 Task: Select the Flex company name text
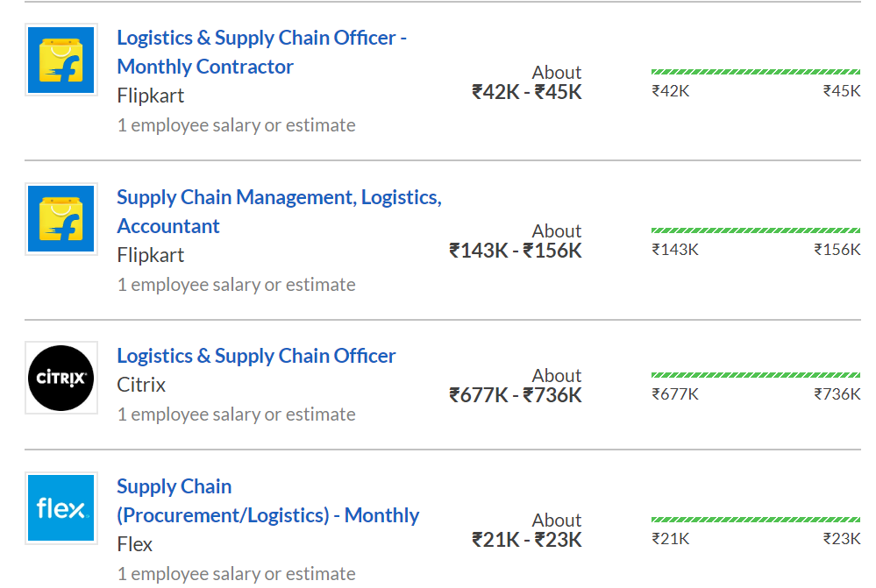pyautogui.click(x=135, y=544)
